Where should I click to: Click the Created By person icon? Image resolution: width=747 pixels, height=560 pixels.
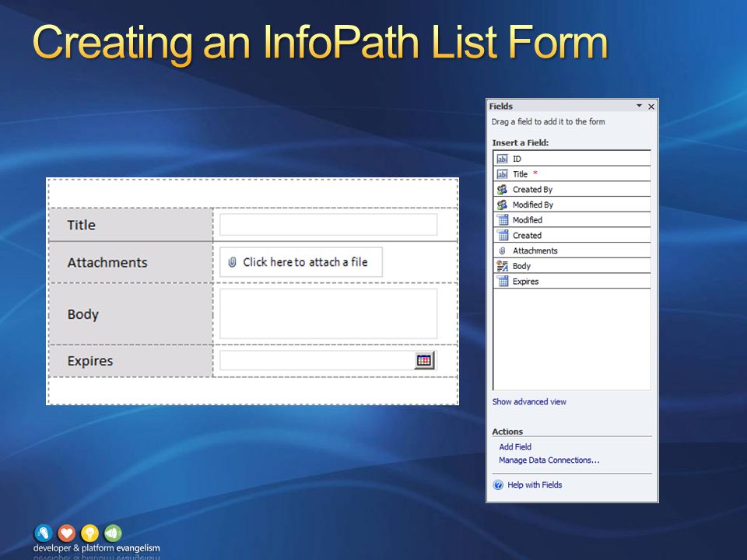tap(502, 190)
